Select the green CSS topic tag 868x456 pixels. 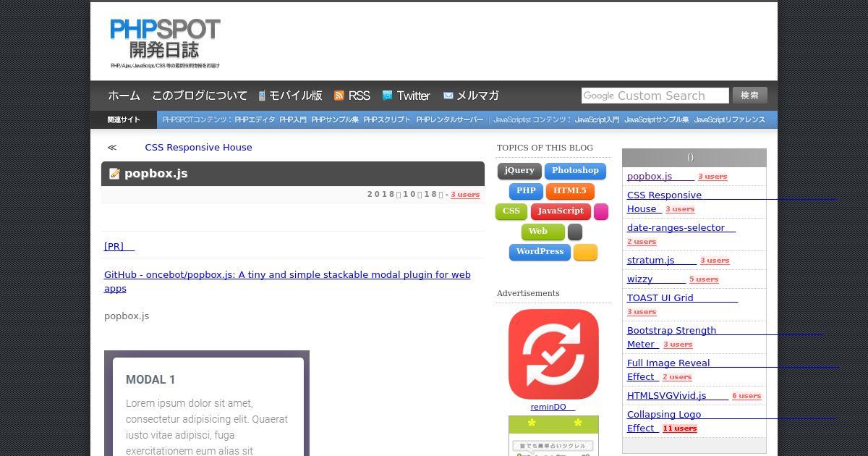point(511,212)
